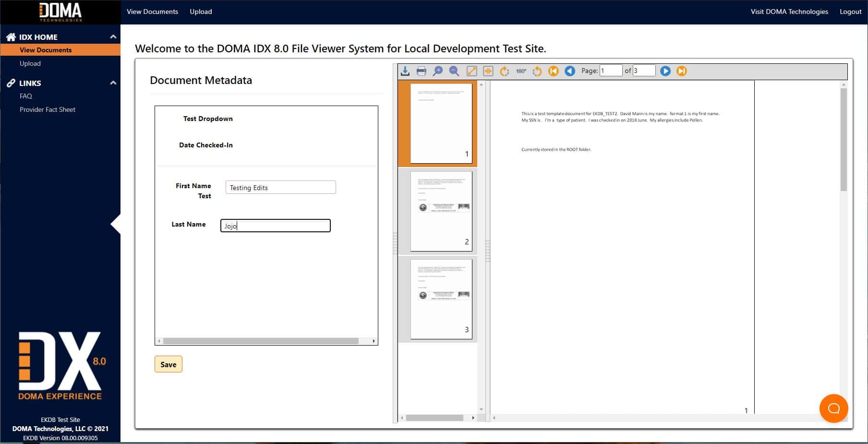Click the First Name Test field

coord(281,187)
